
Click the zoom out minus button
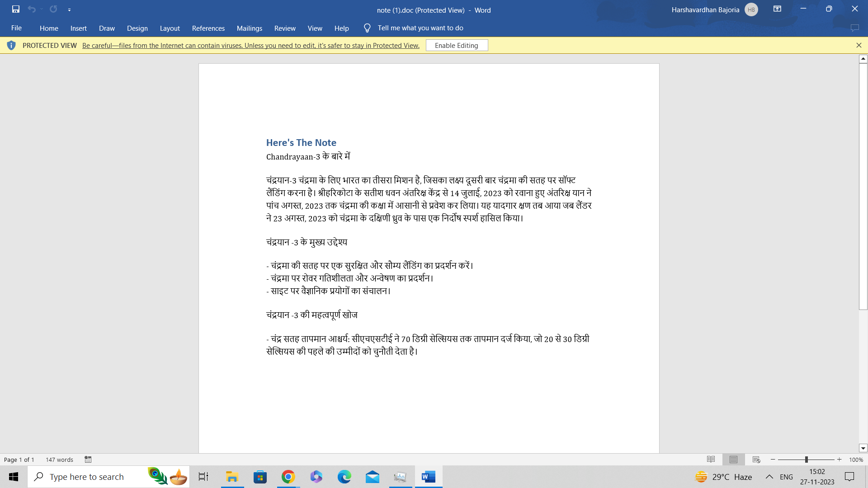[x=773, y=460]
